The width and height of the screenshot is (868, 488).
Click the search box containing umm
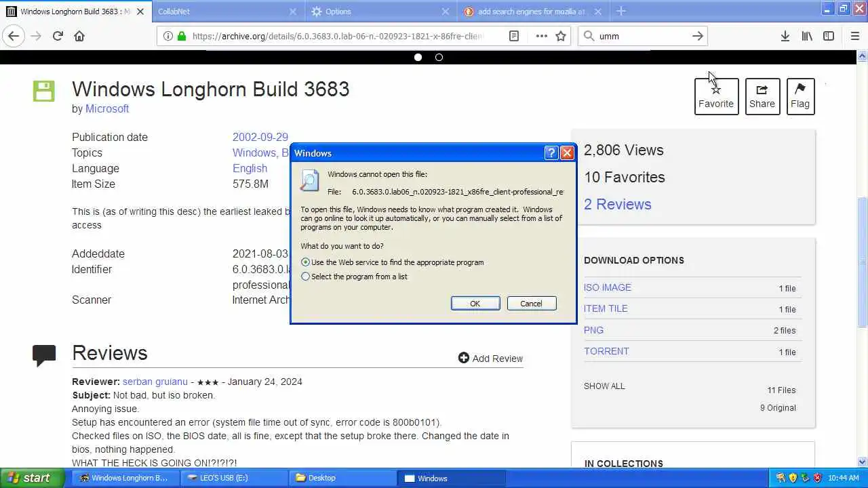click(x=643, y=36)
